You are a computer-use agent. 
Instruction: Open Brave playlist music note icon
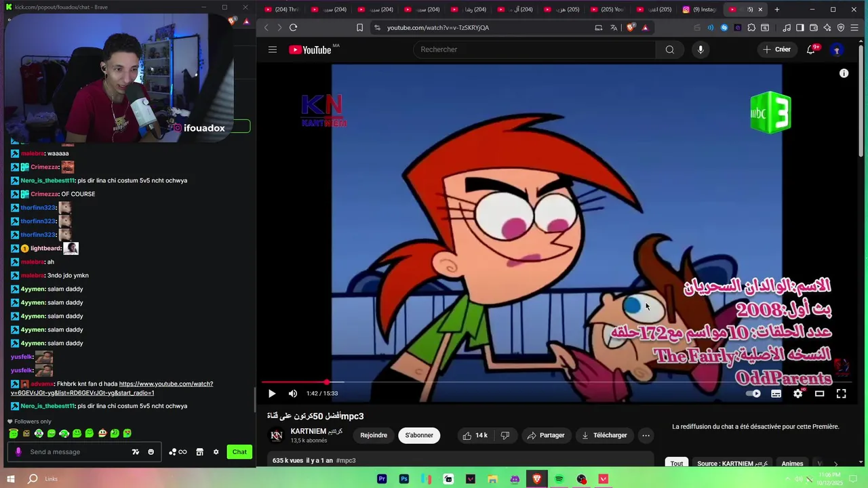787,28
